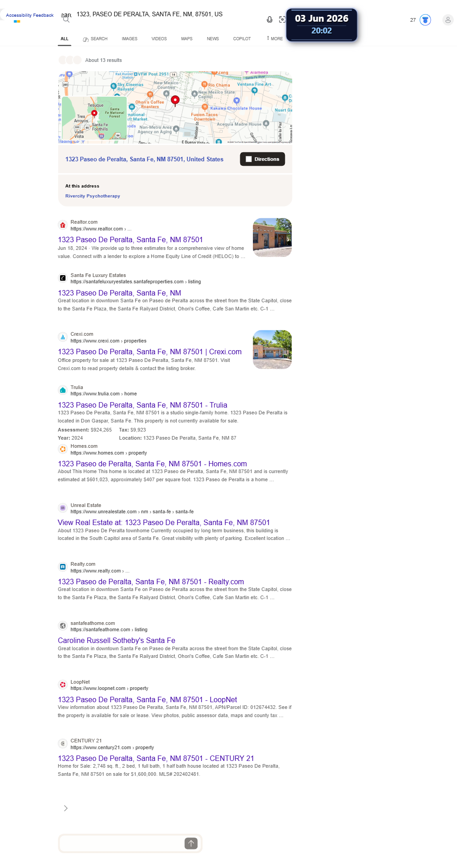Open Rivercity Psychotherapy link

(93, 196)
